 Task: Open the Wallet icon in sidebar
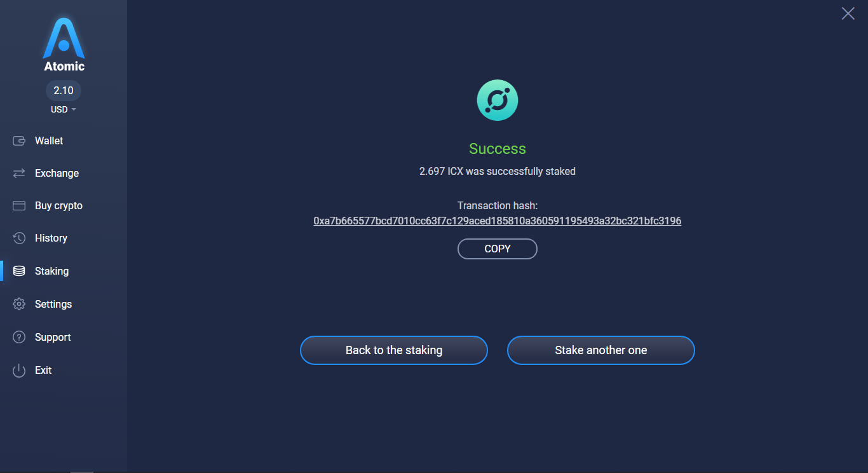(19, 141)
